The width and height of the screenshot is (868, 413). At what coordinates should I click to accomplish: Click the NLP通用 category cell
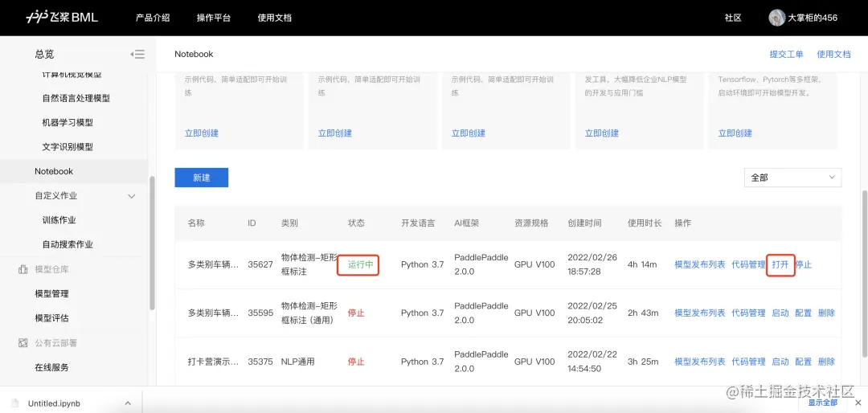pyautogui.click(x=298, y=362)
